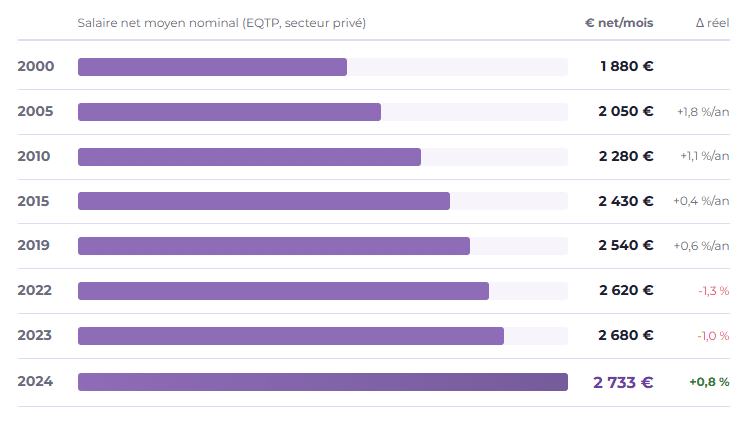Select the 2010 purple bar
Screen dimensions: 751x424
[x=250, y=157]
